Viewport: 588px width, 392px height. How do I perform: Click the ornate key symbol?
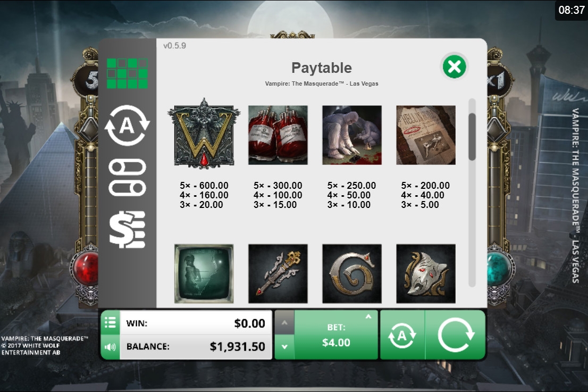(278, 273)
